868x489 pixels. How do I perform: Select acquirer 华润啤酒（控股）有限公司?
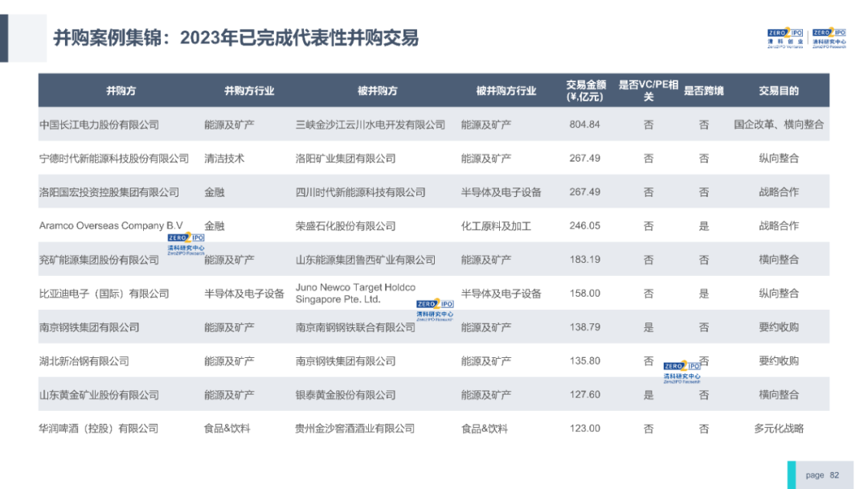(99, 429)
